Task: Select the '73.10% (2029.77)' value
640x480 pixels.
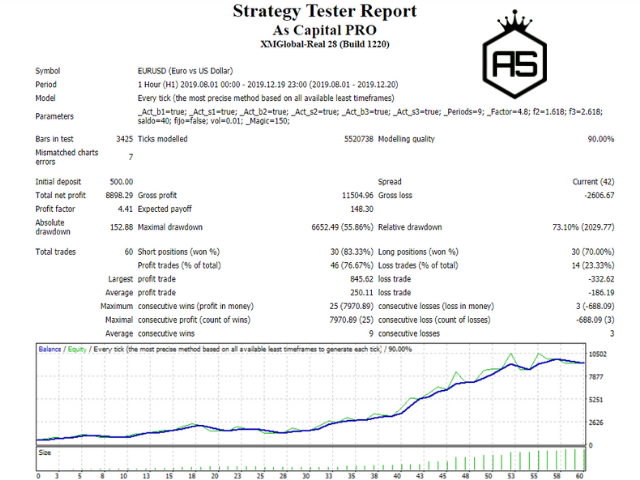Action: (583, 227)
